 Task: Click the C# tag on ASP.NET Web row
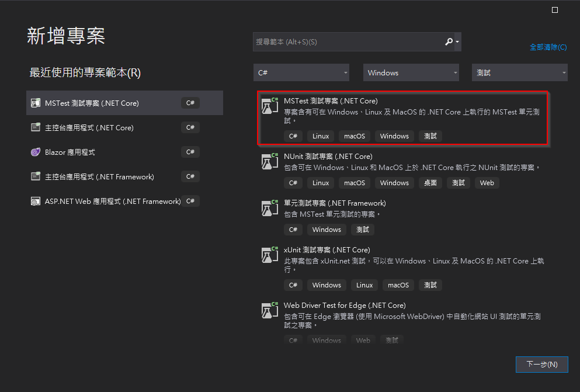point(190,201)
